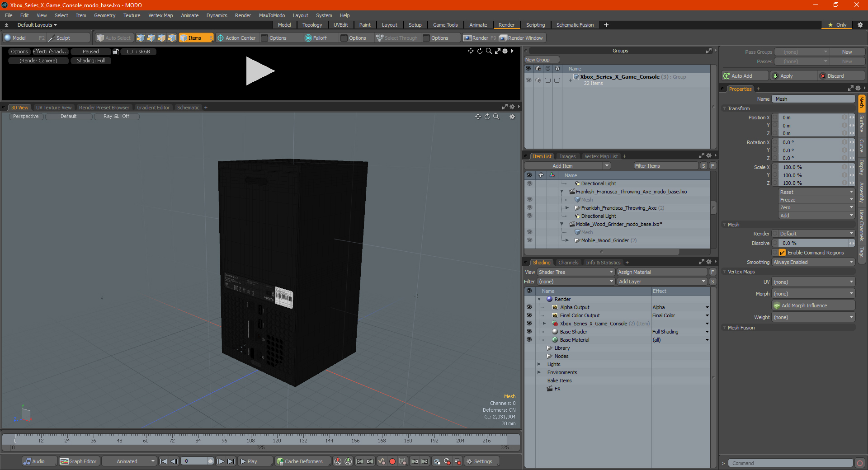The height and width of the screenshot is (470, 868).
Task: Open the Texture menu
Action: pos(132,15)
